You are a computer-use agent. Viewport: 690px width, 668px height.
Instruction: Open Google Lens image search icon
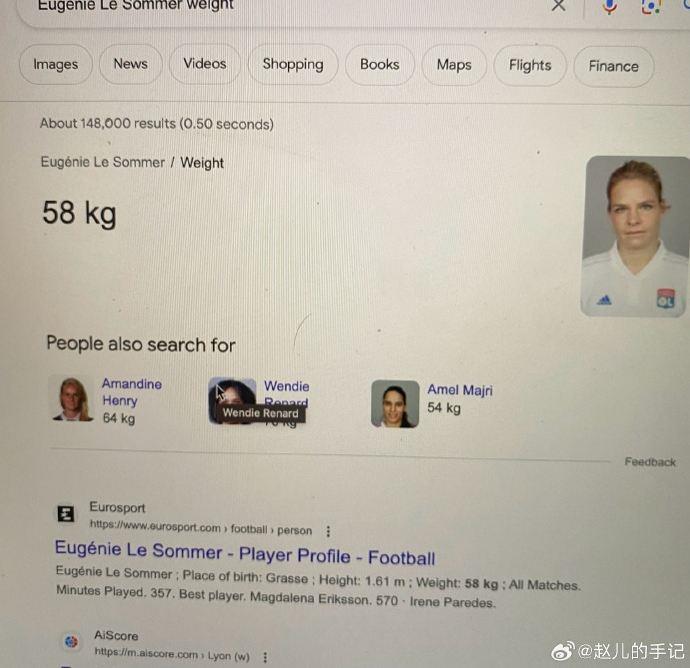pyautogui.click(x=651, y=6)
